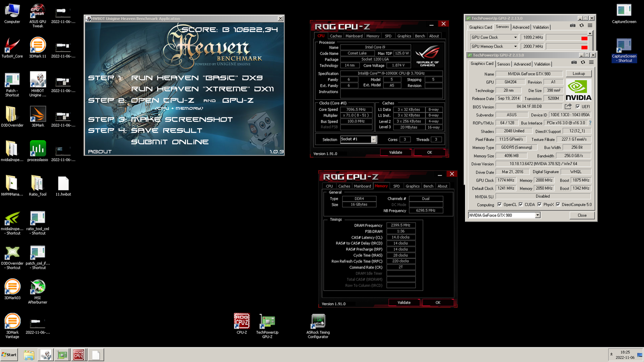Toggle the CUDA checkbox

[521, 204]
